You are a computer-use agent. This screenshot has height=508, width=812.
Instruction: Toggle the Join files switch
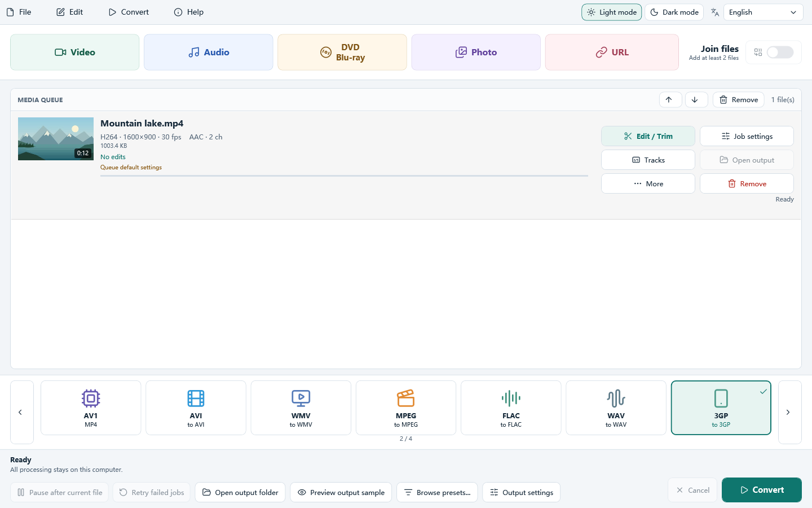point(780,52)
